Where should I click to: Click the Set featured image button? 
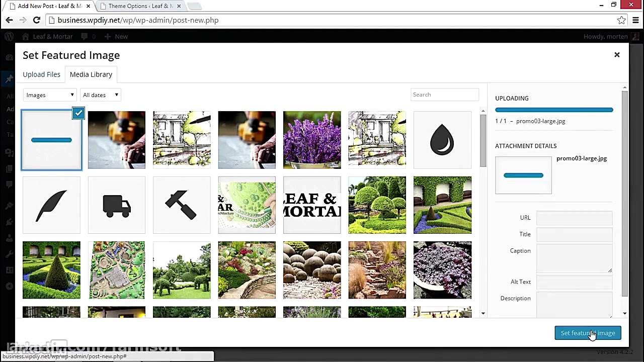click(x=588, y=333)
